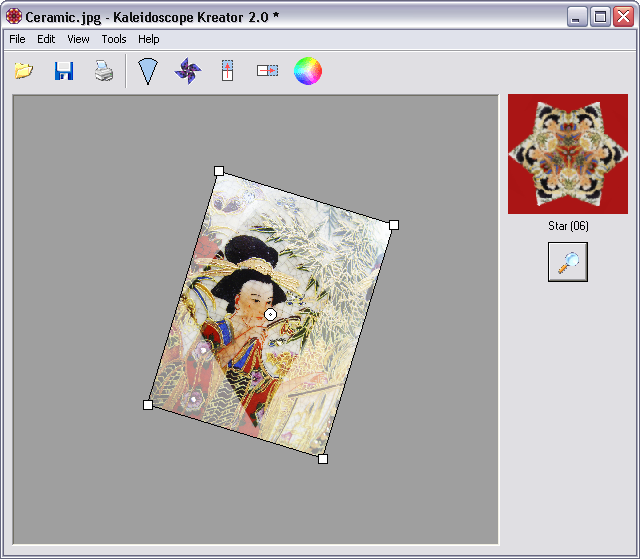Minimize the Kaleidoscope Kreator window

point(577,17)
